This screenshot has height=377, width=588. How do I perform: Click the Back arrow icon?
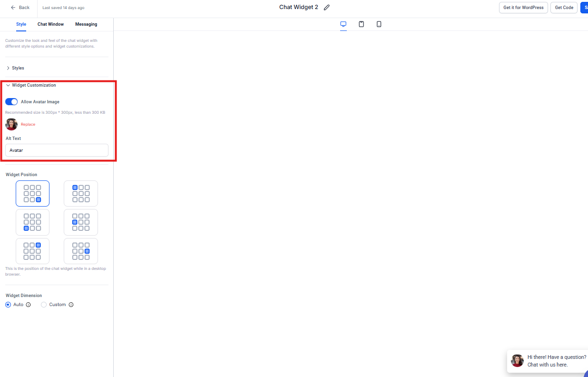click(x=13, y=8)
